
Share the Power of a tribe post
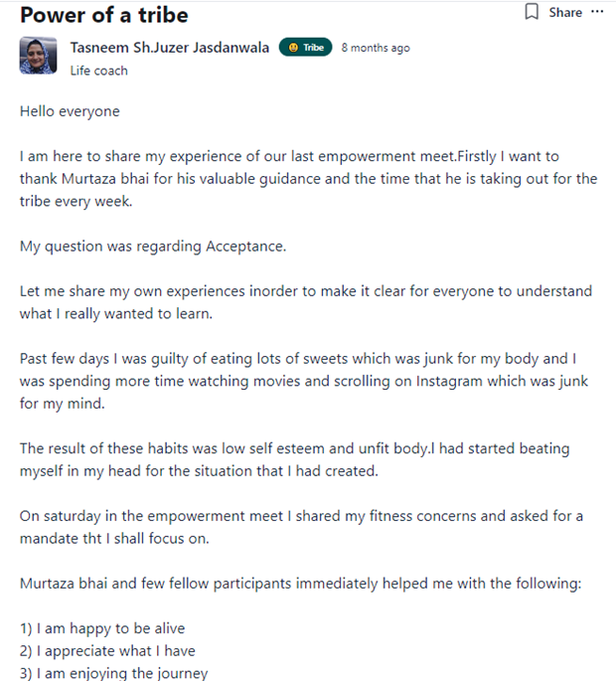coord(565,12)
